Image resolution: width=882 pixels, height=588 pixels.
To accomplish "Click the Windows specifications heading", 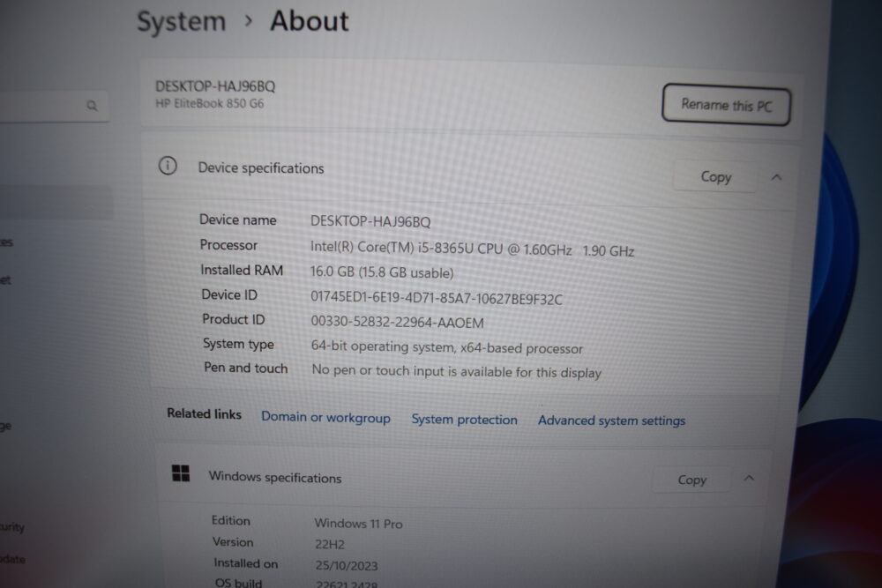I will coord(275,477).
